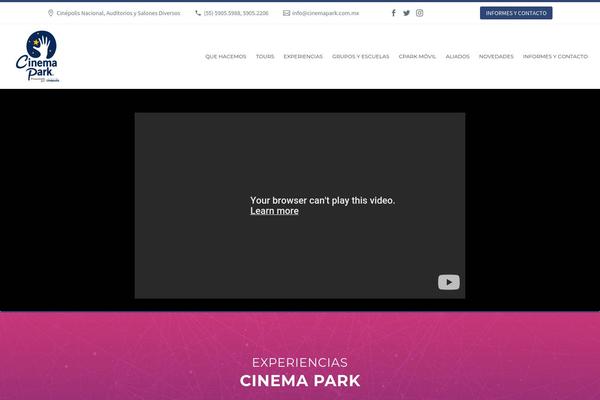Viewport: 600px width, 400px height.
Task: Click the email envelope icon
Action: (x=286, y=13)
